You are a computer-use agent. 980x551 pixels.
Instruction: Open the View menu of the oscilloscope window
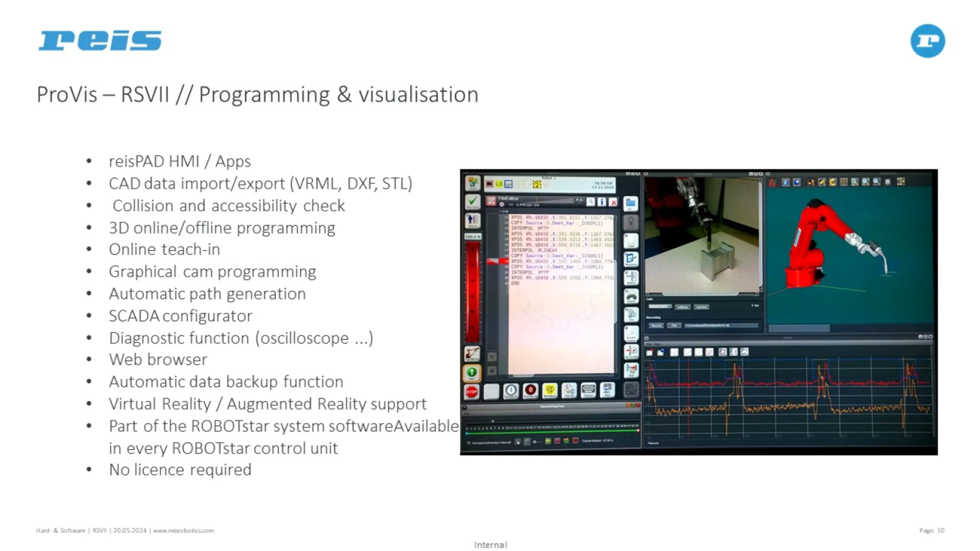(657, 344)
